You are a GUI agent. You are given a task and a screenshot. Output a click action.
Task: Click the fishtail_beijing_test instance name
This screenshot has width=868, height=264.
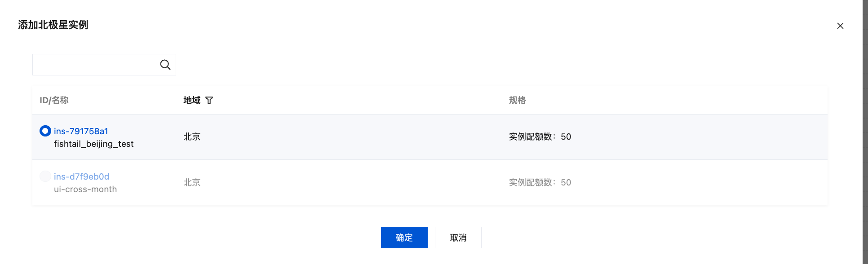pyautogui.click(x=94, y=144)
